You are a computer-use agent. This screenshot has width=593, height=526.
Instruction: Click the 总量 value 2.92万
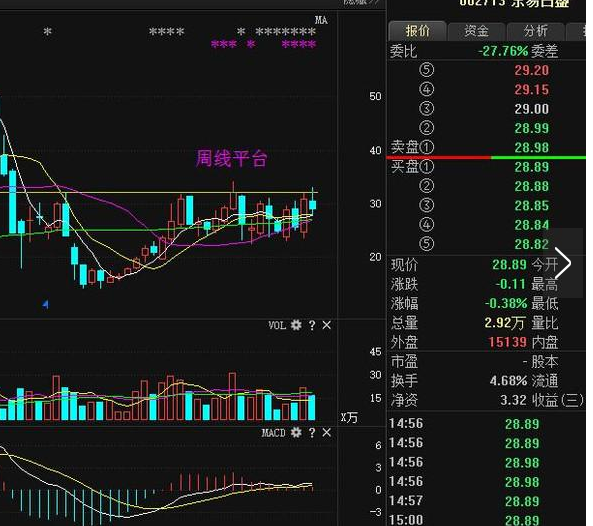coord(504,323)
